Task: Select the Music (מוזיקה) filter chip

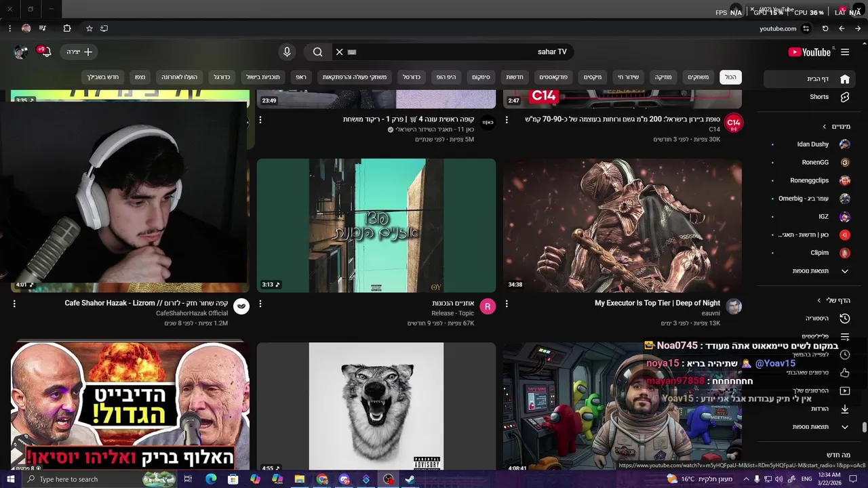Action: point(663,77)
